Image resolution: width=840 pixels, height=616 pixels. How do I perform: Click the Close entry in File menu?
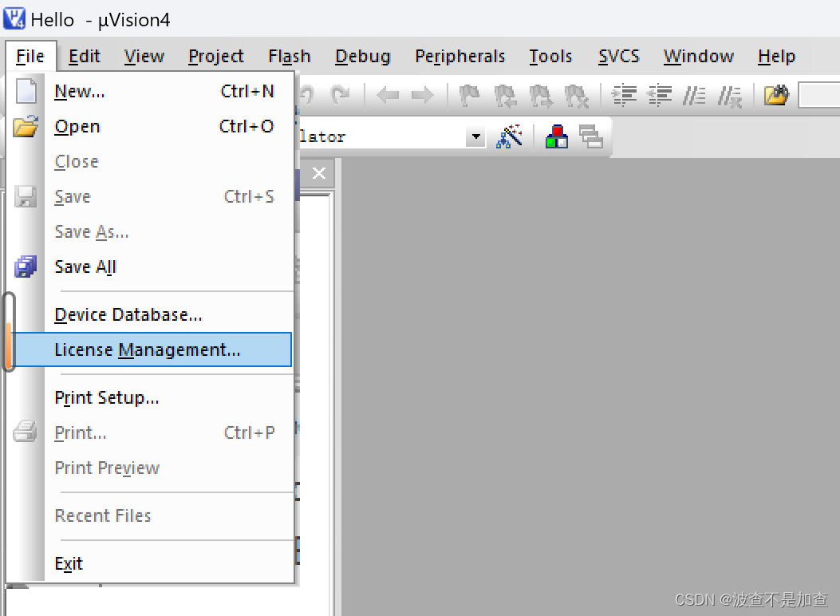point(152,161)
